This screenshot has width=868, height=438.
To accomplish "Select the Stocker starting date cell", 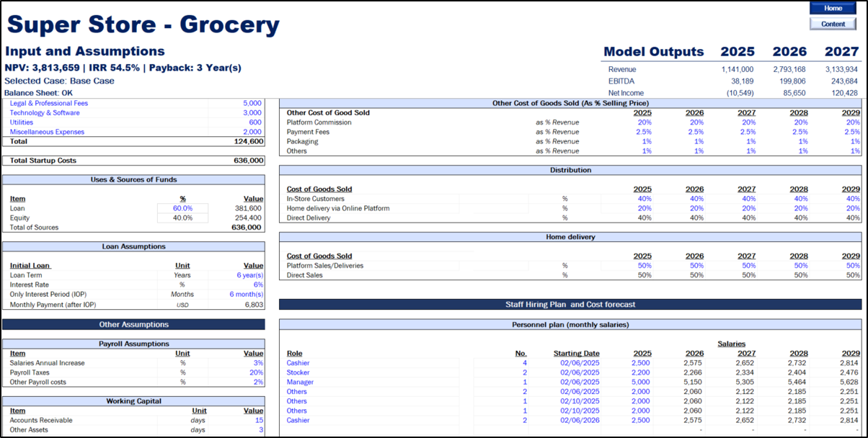I will click(x=580, y=372).
